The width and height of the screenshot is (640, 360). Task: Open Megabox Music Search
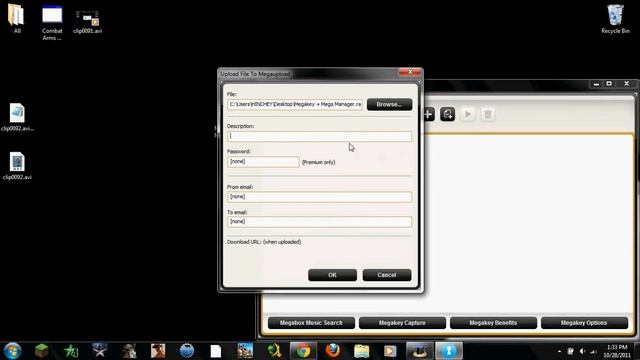click(311, 323)
